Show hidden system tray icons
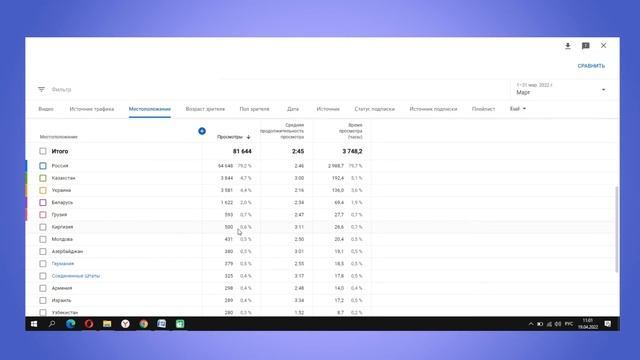 (x=531, y=324)
